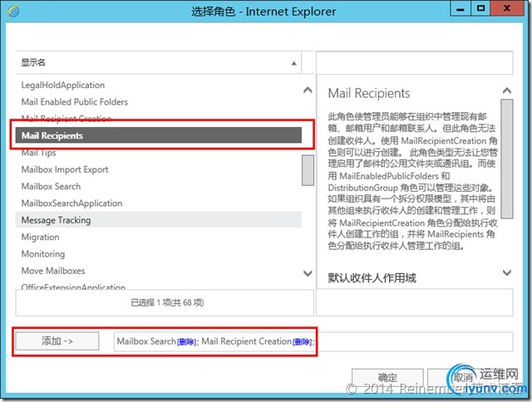Click details pane scroll up arrow
This screenshot has height=402, width=532.
click(507, 91)
